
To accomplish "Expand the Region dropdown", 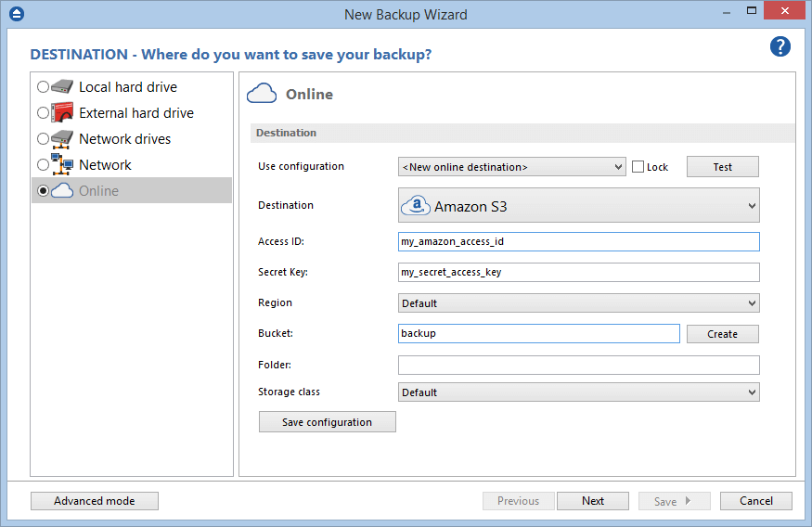I will click(x=578, y=302).
